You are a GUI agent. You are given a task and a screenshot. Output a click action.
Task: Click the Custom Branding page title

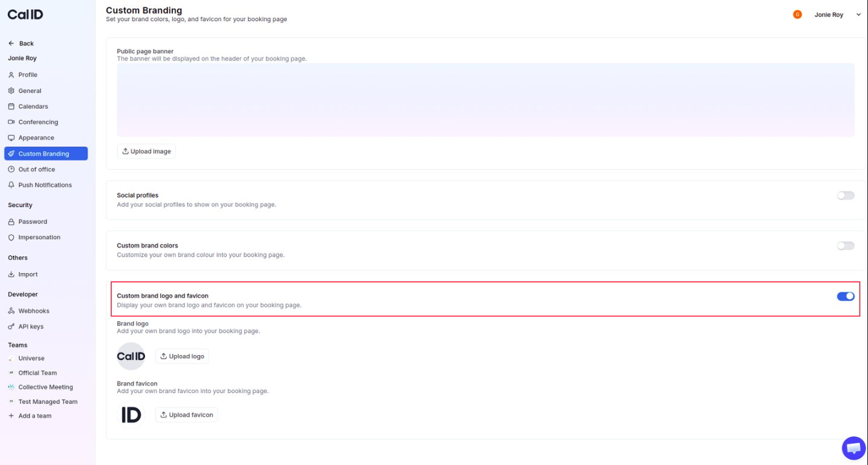(x=144, y=10)
